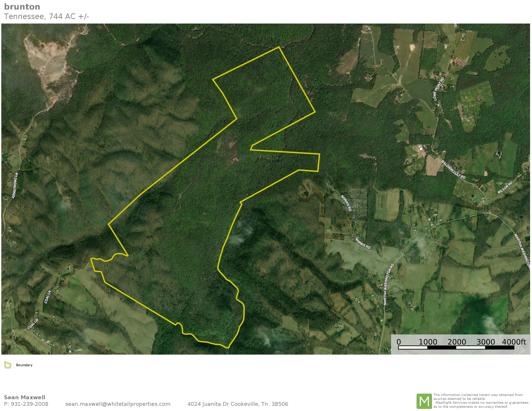
Task: Click the Boundary legend label
Action: pos(24,365)
